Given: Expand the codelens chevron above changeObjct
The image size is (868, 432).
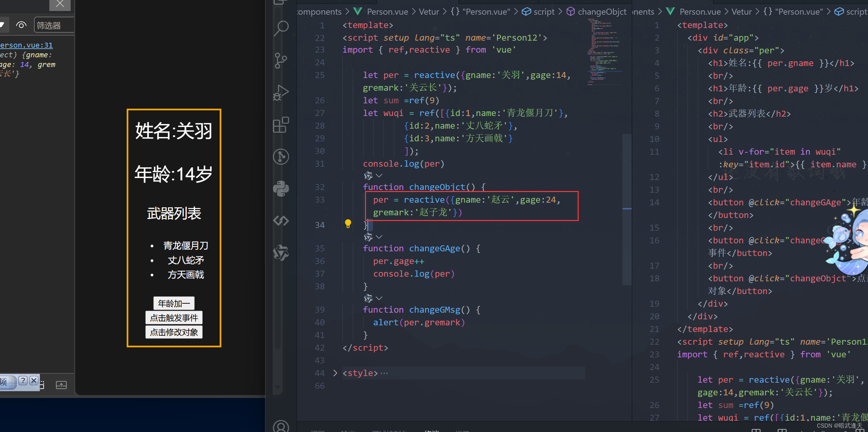Looking at the screenshot, I should pyautogui.click(x=379, y=176).
